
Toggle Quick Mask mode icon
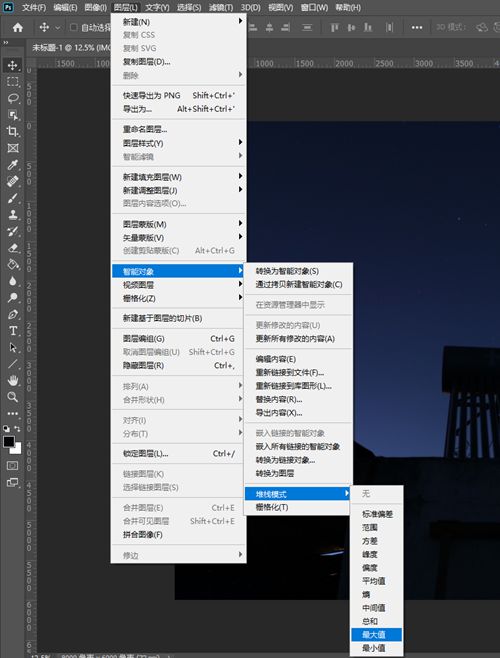pyautogui.click(x=13, y=465)
